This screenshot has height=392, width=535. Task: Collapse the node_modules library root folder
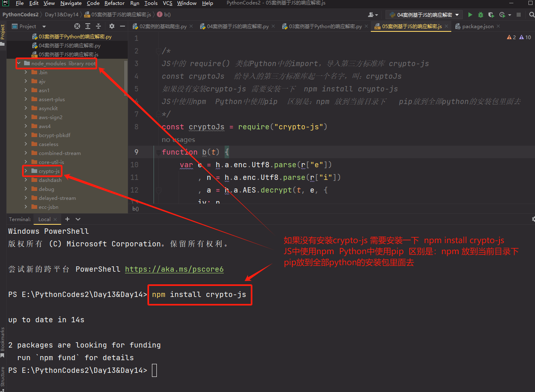pos(19,63)
